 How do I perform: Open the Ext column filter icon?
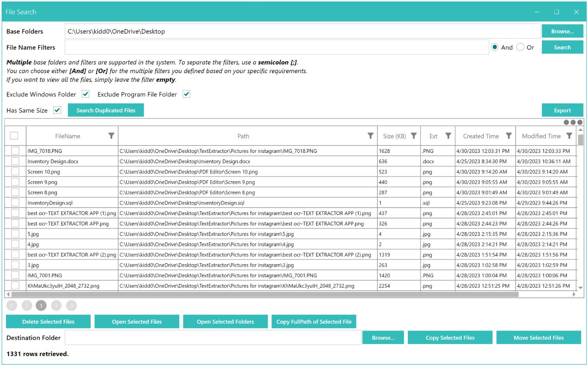pyautogui.click(x=448, y=136)
